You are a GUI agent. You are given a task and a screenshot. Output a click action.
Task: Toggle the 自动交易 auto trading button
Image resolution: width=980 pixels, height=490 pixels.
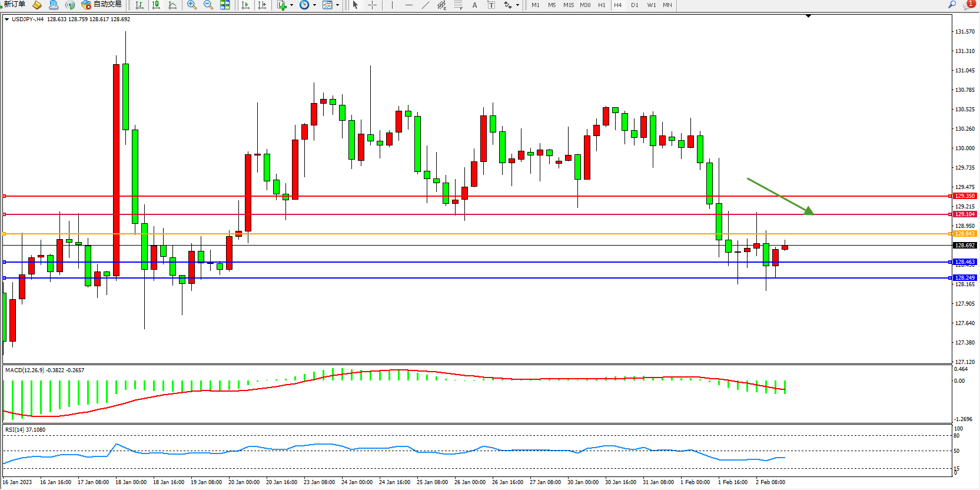[102, 5]
